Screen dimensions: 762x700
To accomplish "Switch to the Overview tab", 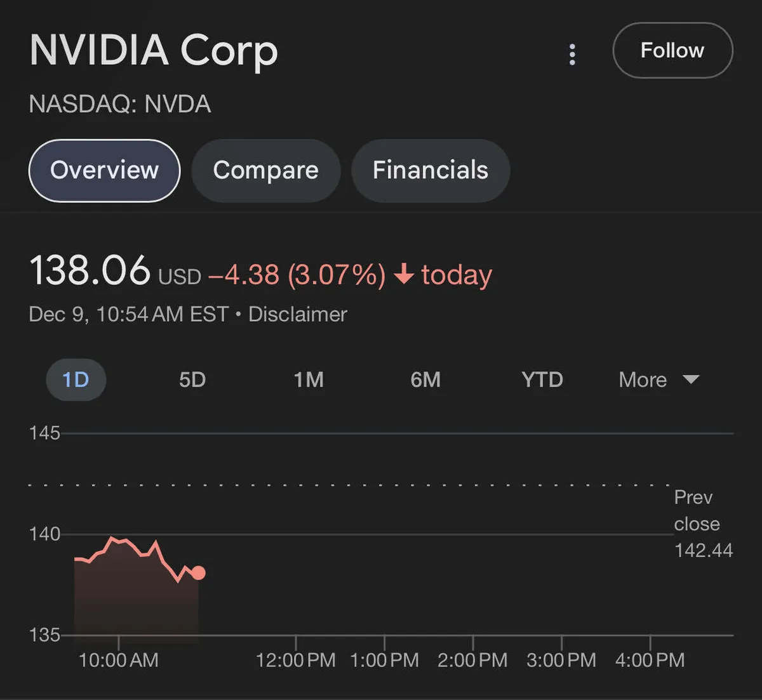I will 105,170.
